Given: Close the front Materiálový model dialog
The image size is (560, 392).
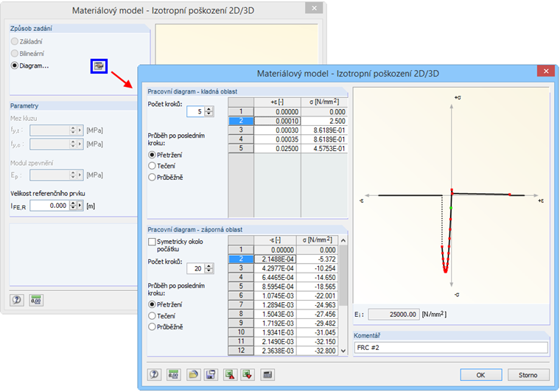Looking at the screenshot, I should click(x=546, y=71).
